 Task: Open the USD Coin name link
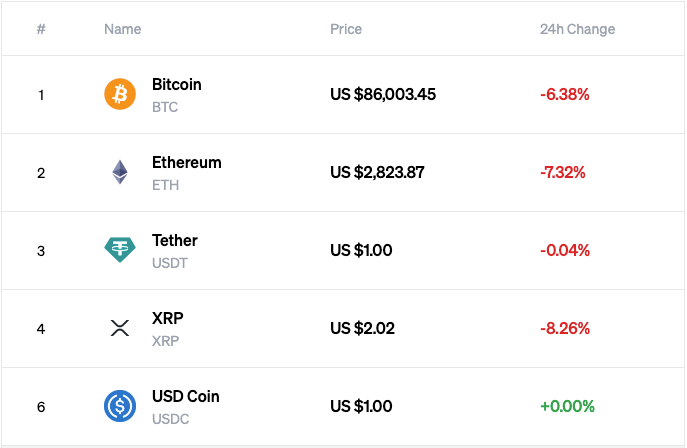pos(185,397)
